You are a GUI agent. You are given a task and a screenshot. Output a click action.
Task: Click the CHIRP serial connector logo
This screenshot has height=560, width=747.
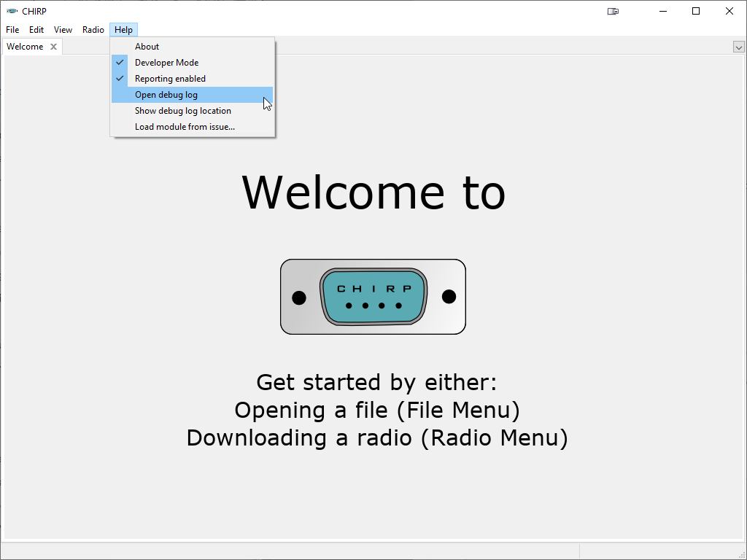pyautogui.click(x=373, y=297)
